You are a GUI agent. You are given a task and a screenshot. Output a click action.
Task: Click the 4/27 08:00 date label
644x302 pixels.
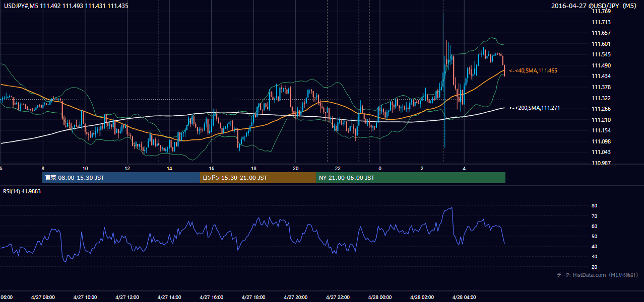43,297
